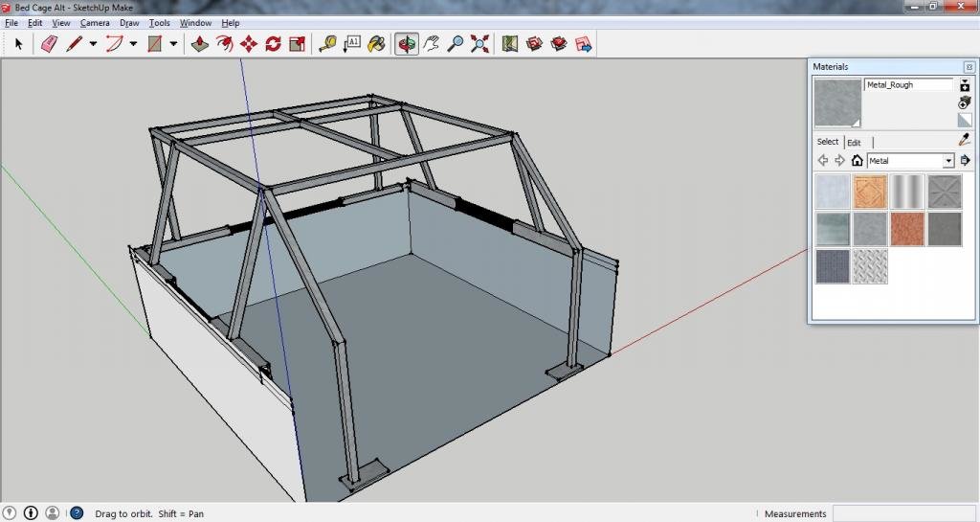The height and width of the screenshot is (522, 980).
Task: Open the 3D Warehouse icon
Action: pyautogui.click(x=534, y=44)
